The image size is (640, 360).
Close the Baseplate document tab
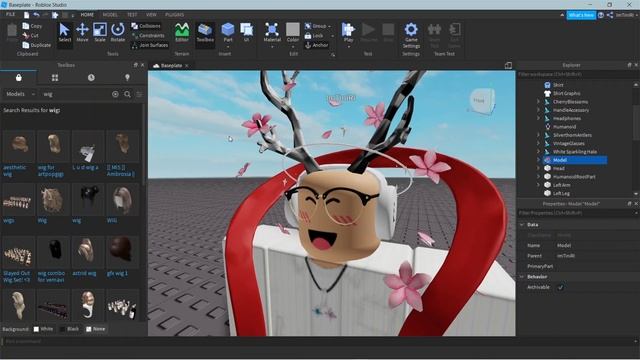click(187, 66)
